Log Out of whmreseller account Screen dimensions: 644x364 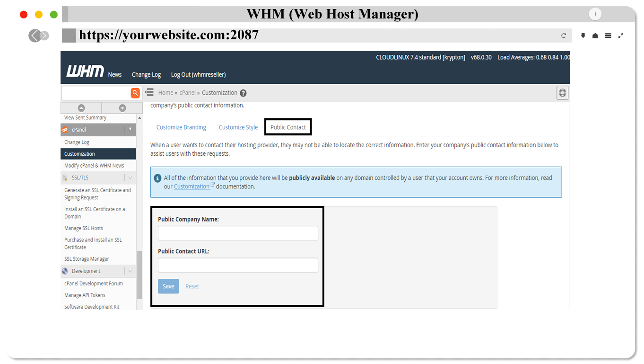click(x=199, y=75)
